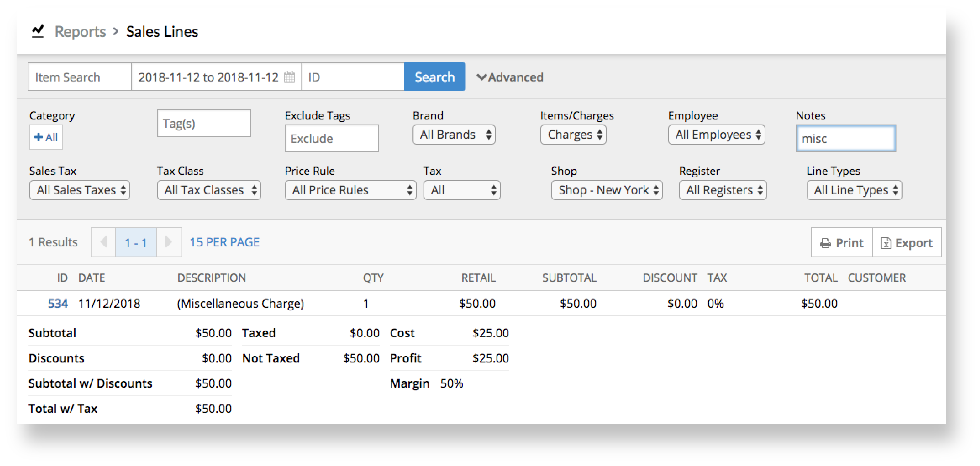Screen dimensions: 980x466
Task: Open the Items/Charges dropdown
Action: point(573,134)
